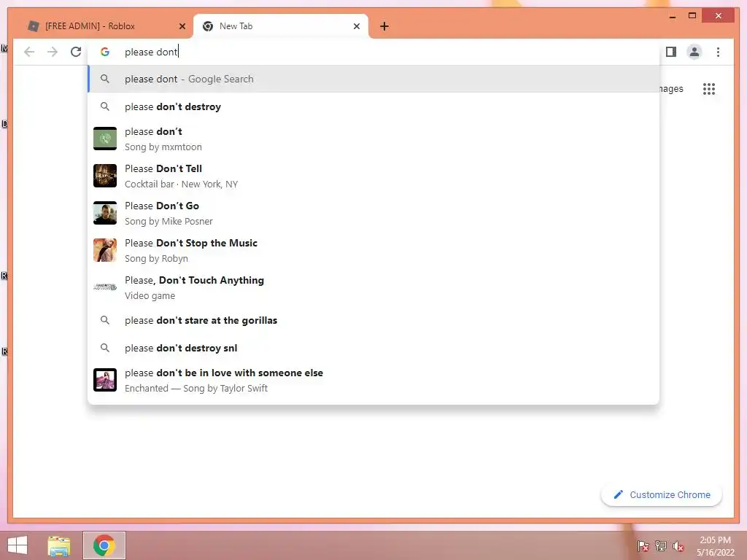
Task: Select 'please don't stare at the gorillas'
Action: (x=374, y=321)
